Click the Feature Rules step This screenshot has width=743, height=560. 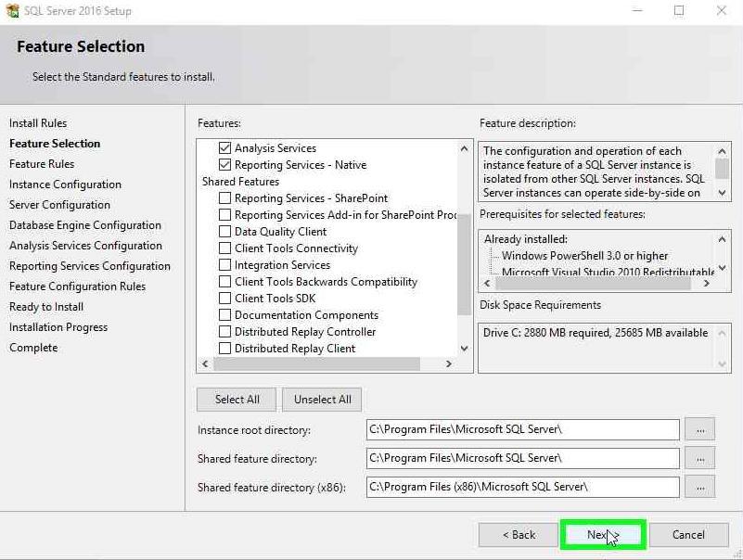(x=42, y=164)
